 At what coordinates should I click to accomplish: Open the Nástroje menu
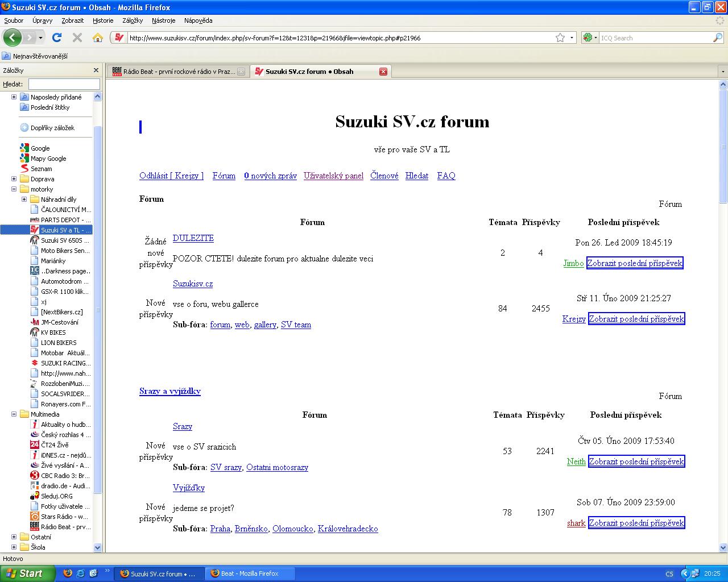pyautogui.click(x=164, y=20)
